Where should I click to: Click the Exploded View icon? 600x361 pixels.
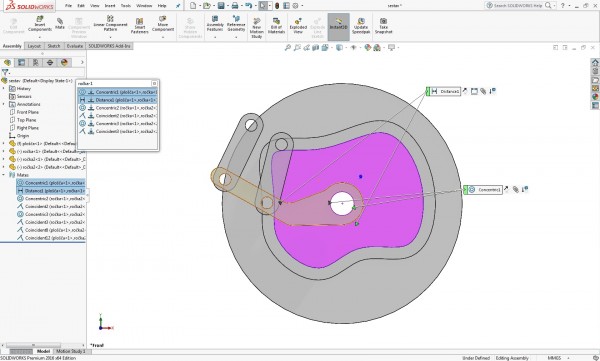(x=298, y=26)
